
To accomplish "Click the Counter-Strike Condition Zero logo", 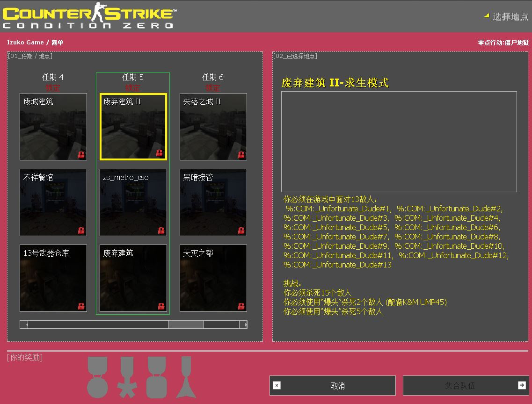I will pyautogui.click(x=89, y=17).
